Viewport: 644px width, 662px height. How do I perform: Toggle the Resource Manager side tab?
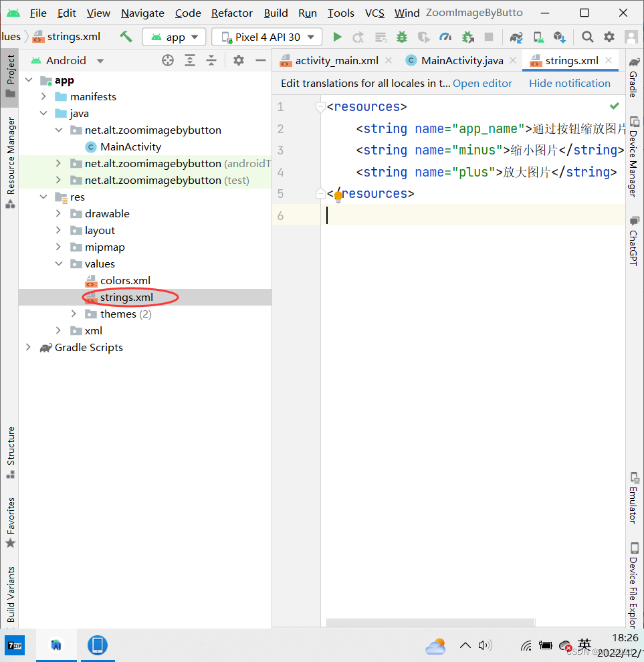coord(10,162)
